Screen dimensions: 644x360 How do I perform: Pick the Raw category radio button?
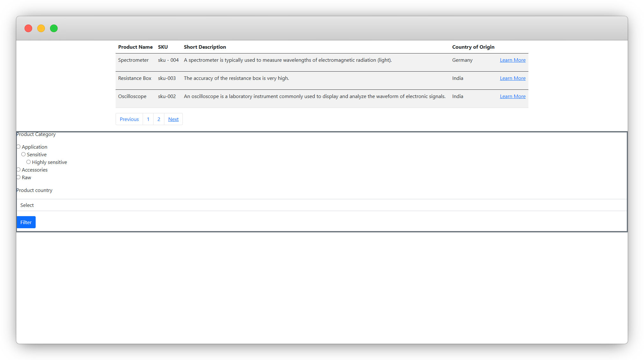click(18, 177)
